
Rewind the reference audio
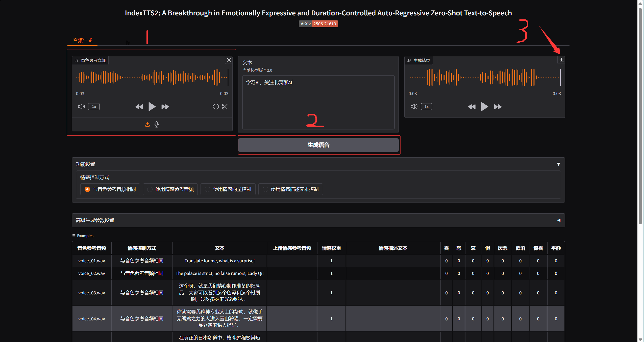[139, 107]
